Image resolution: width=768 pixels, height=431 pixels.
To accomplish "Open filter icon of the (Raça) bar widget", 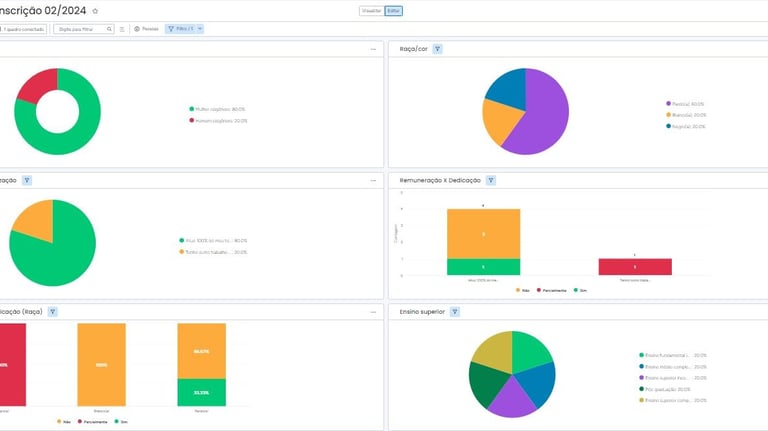I will pos(52,311).
